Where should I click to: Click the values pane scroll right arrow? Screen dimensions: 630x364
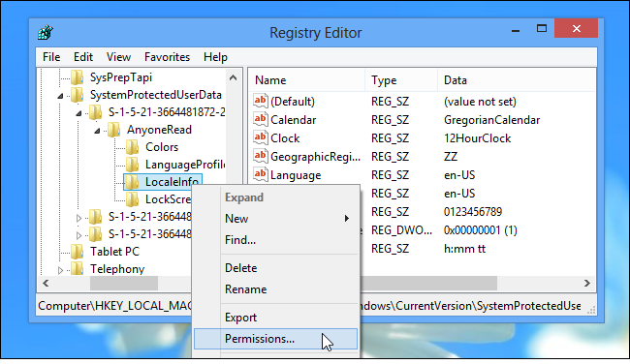point(587,284)
